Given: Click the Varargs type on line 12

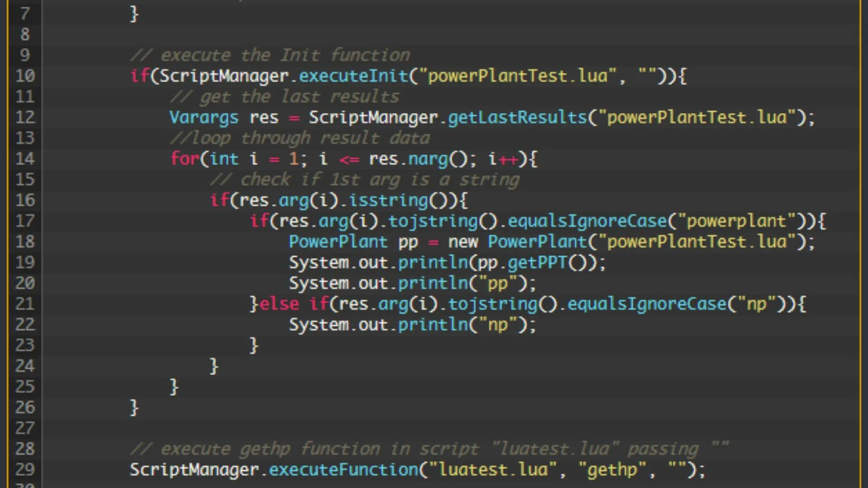Looking at the screenshot, I should pos(204,117).
